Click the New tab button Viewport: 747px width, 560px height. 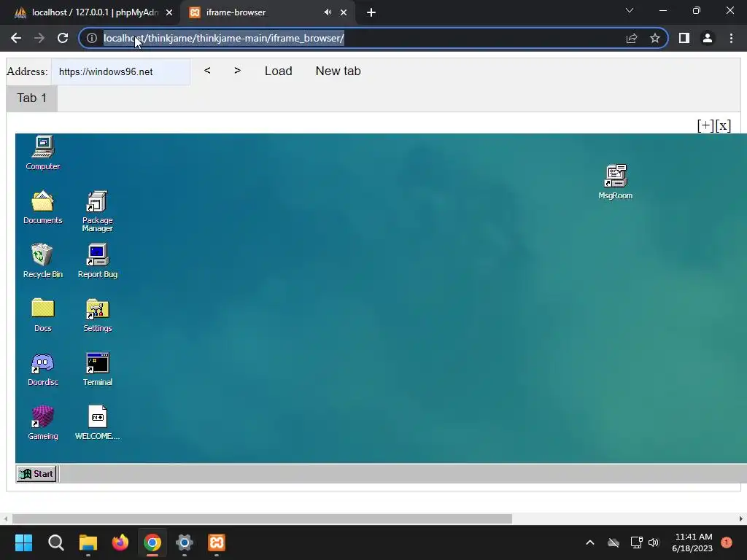[x=338, y=71]
